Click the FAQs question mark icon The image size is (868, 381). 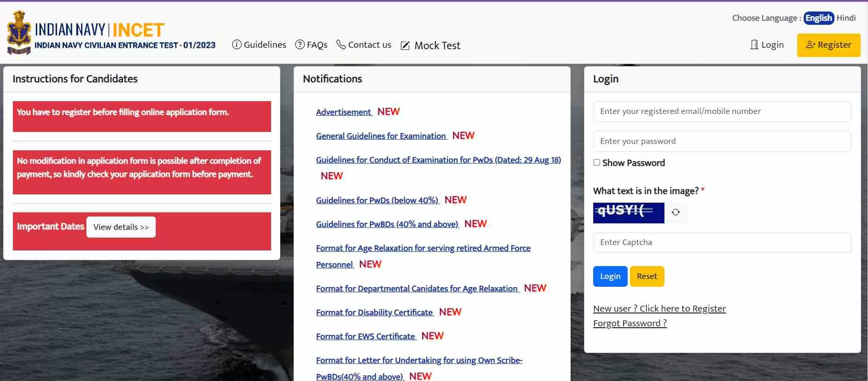[x=300, y=45]
